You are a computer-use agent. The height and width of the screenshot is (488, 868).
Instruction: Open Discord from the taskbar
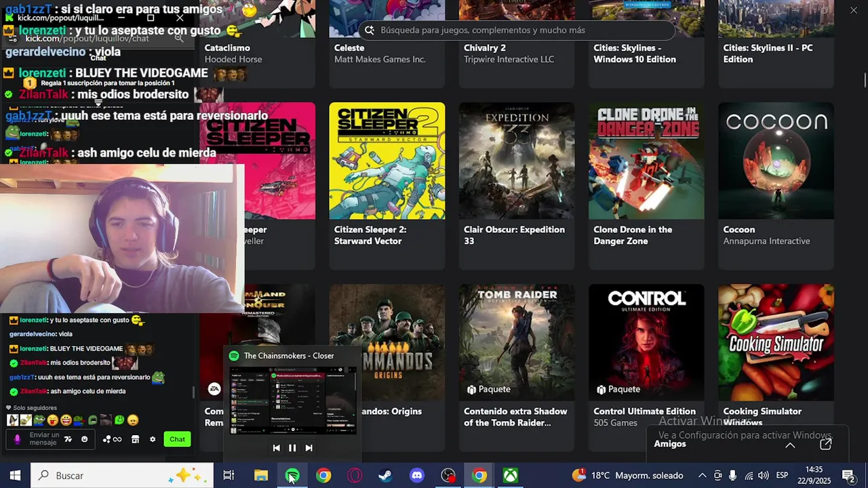click(417, 476)
